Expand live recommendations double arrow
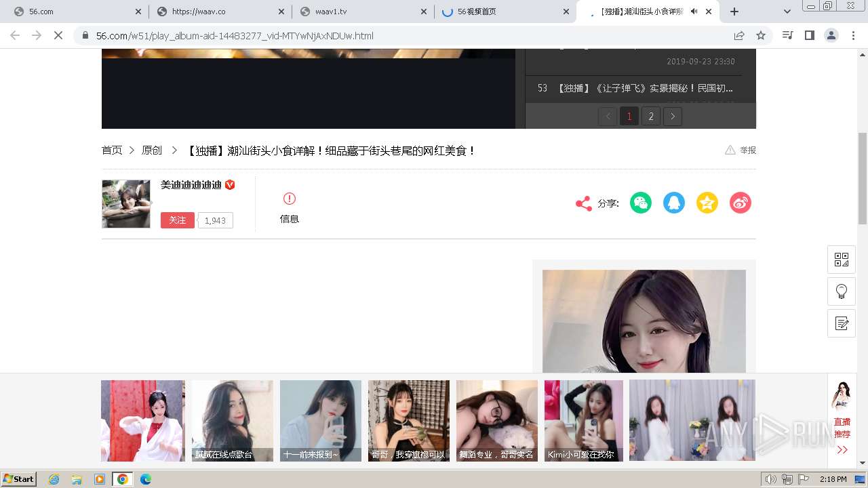The height and width of the screenshot is (488, 868). pos(842,450)
